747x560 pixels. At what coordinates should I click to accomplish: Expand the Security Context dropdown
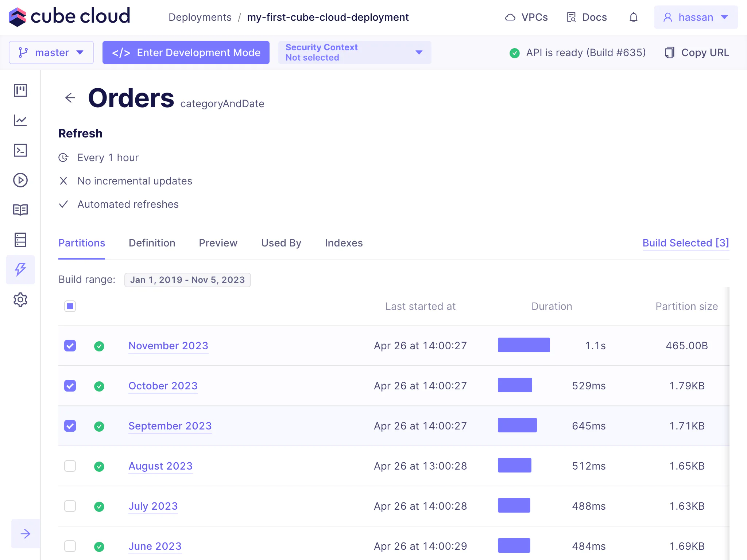(355, 52)
